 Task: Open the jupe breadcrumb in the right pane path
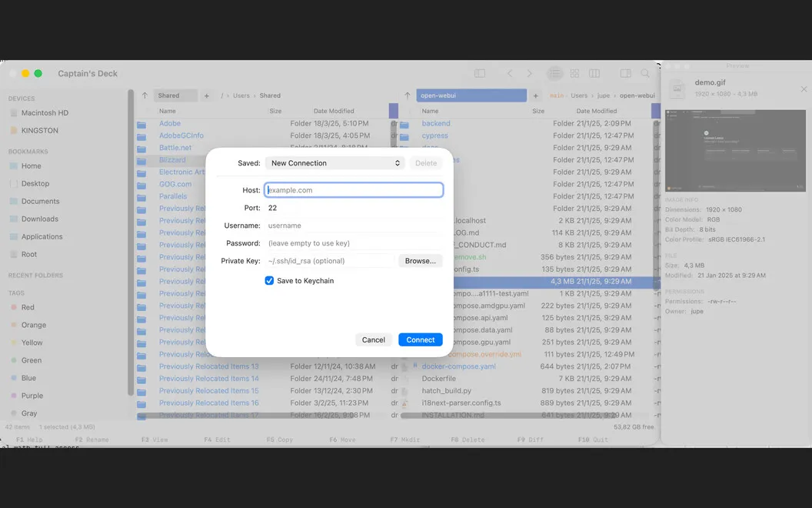tap(604, 95)
